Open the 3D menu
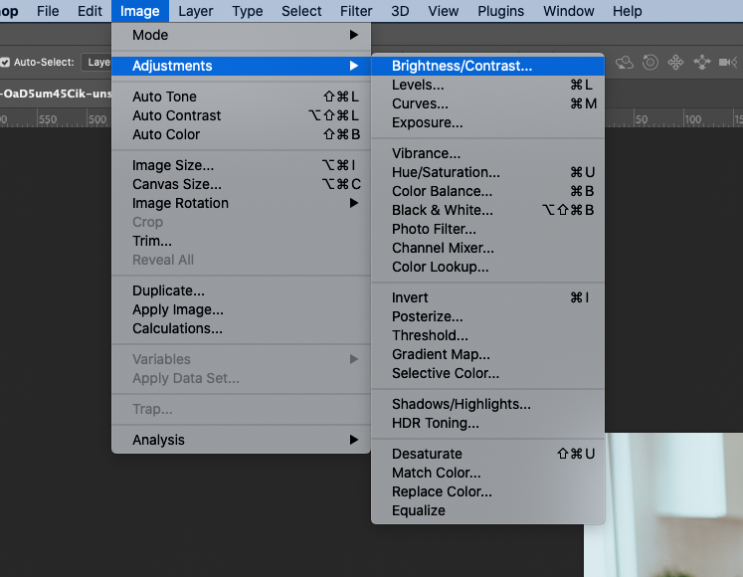Image resolution: width=743 pixels, height=577 pixels. [x=400, y=11]
